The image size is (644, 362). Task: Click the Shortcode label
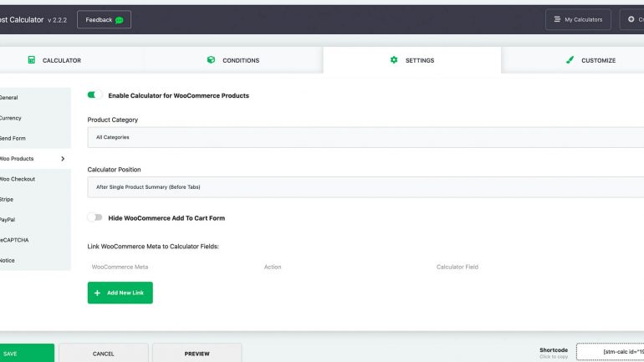[x=554, y=350]
